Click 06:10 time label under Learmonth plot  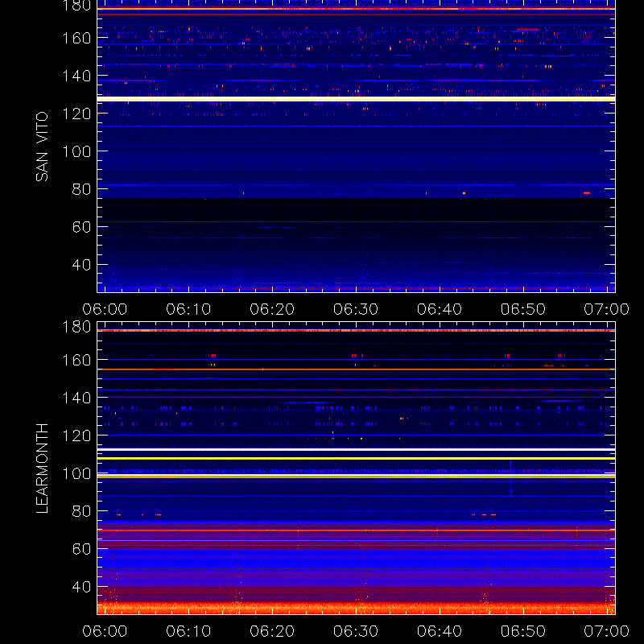tap(188, 631)
